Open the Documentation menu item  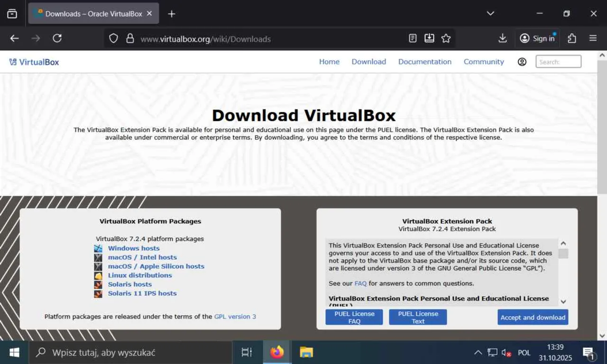[x=425, y=62]
